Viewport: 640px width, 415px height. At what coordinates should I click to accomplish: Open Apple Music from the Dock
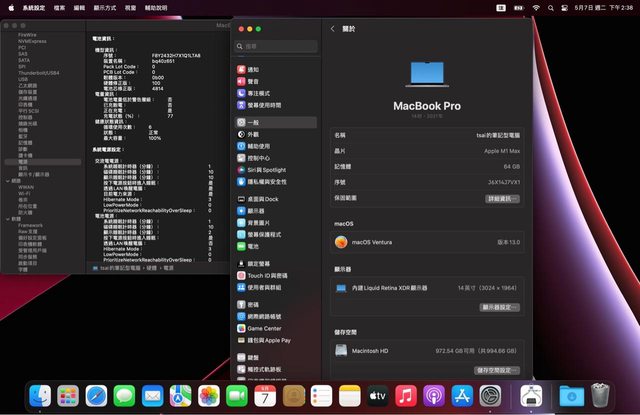[405, 396]
